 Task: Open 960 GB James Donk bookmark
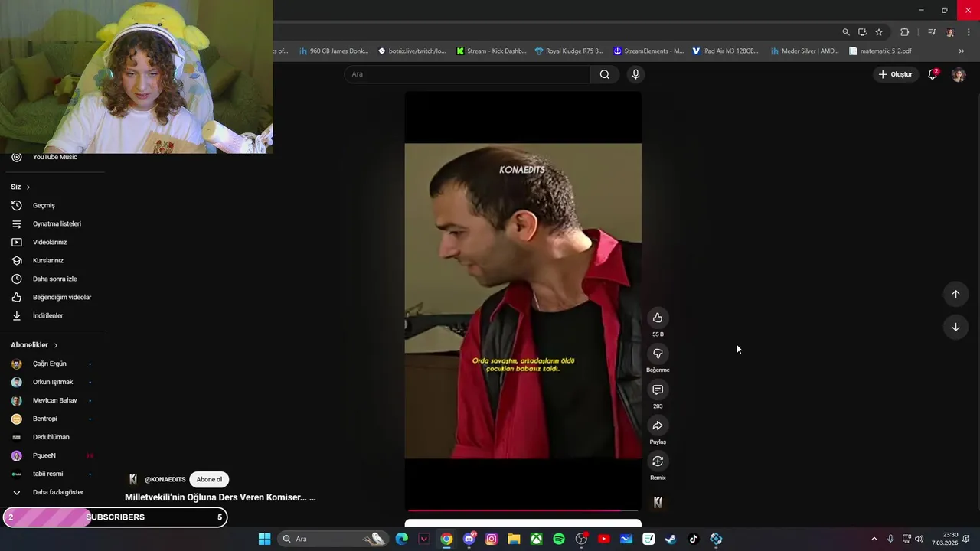pyautogui.click(x=334, y=51)
